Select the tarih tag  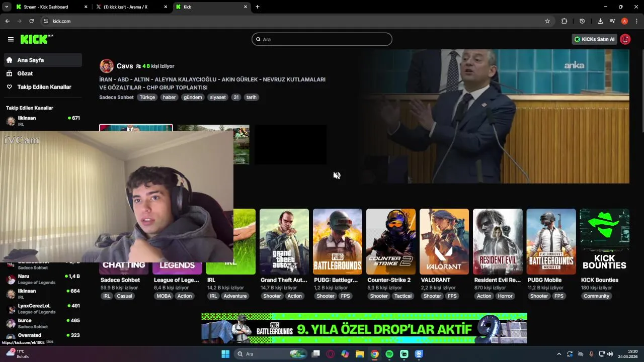click(251, 97)
